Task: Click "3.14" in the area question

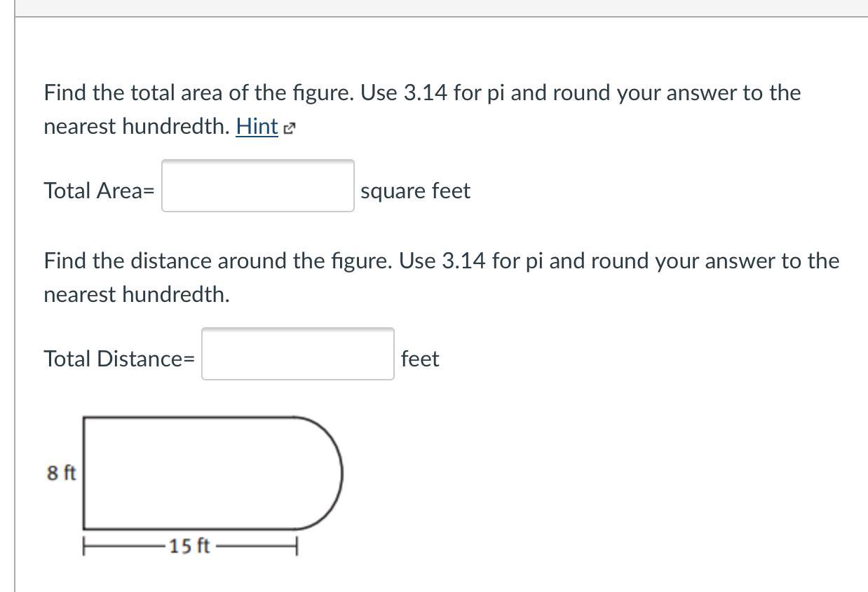Action: pos(425,92)
